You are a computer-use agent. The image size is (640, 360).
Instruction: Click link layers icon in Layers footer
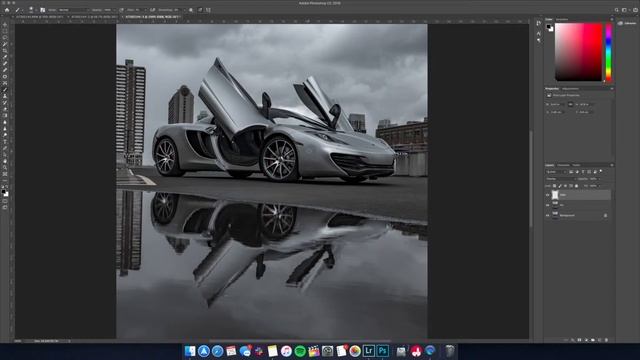click(566, 340)
